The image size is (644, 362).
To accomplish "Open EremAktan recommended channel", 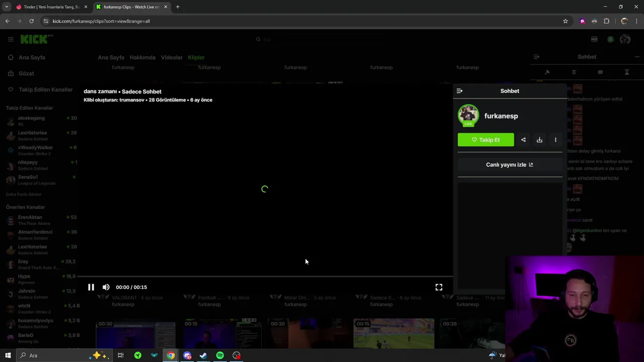I will pyautogui.click(x=41, y=220).
